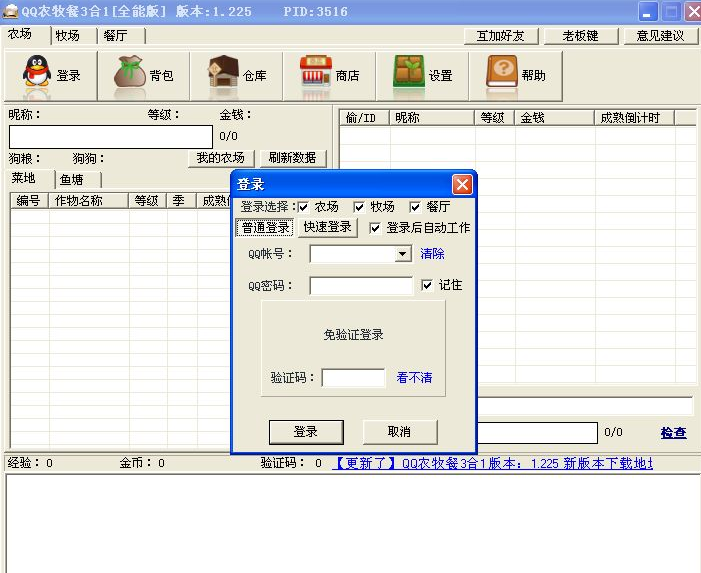Sort by 季 column header
Viewport: 701px width, 573px height.
182,201
